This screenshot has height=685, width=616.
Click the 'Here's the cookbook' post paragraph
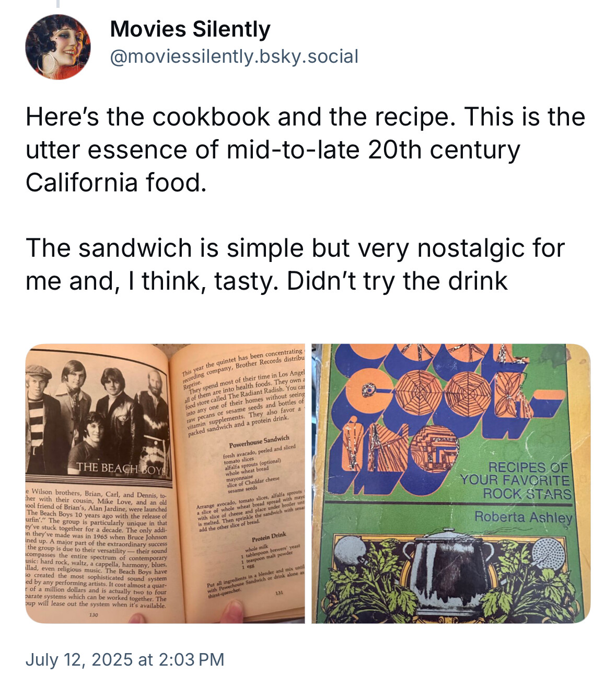(x=305, y=150)
